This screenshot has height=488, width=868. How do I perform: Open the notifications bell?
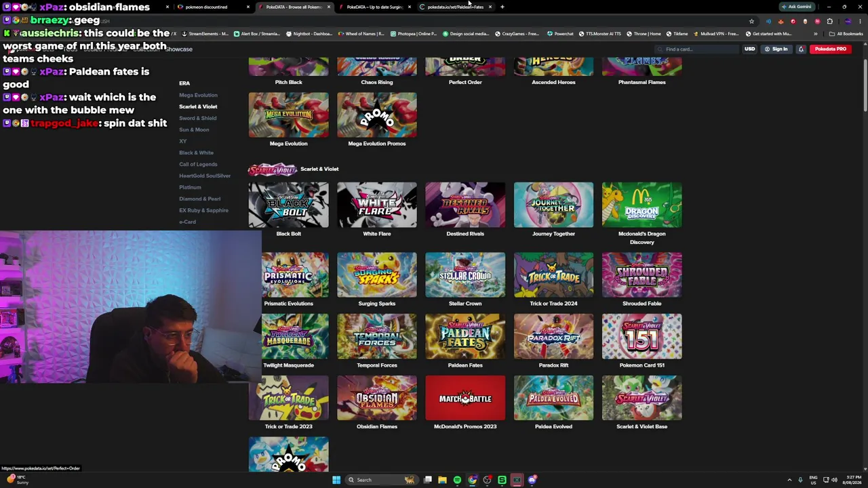pos(801,49)
